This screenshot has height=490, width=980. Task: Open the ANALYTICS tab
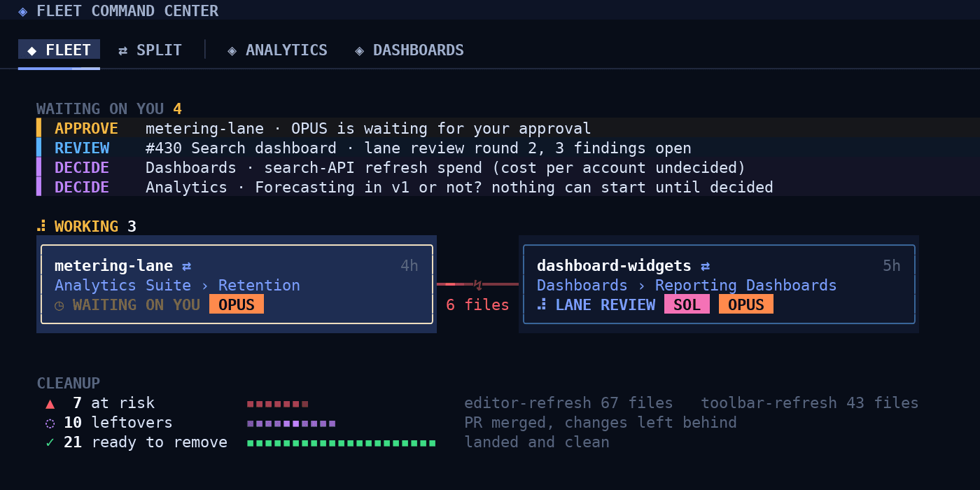pos(277,50)
